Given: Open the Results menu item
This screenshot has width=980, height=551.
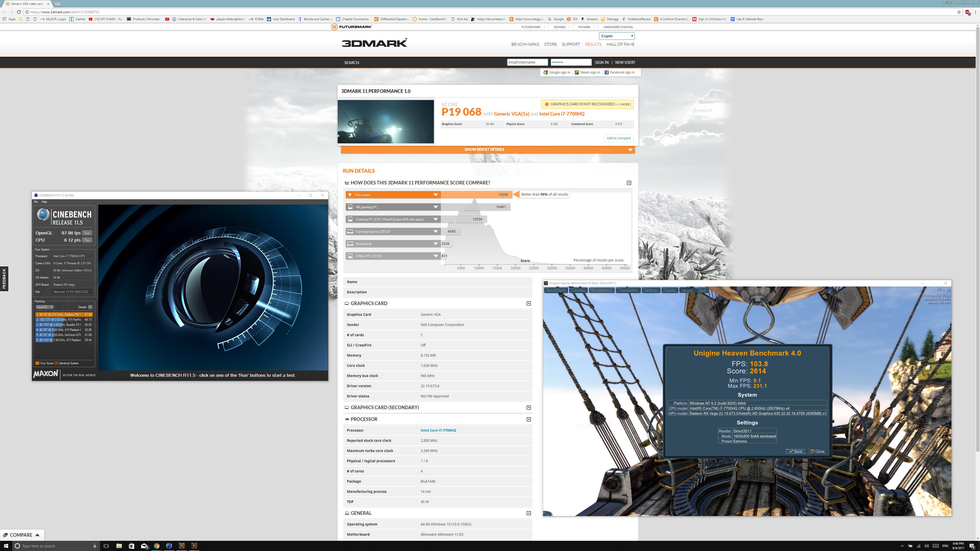Looking at the screenshot, I should 593,44.
